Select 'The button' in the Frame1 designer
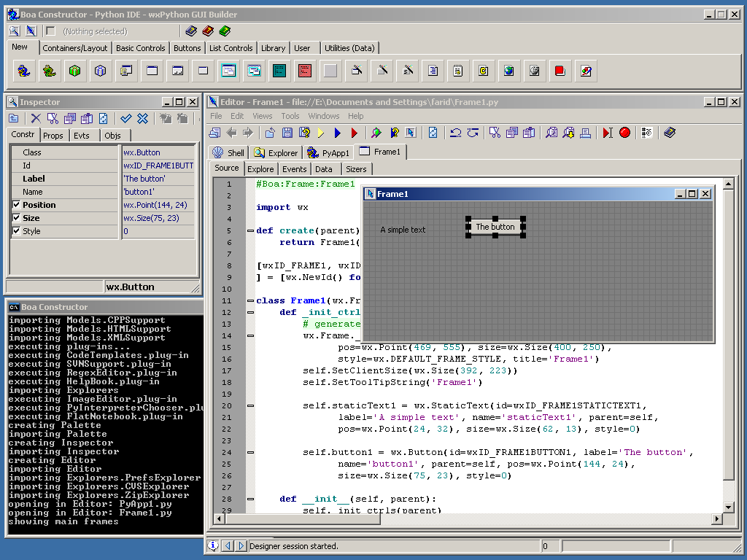The height and width of the screenshot is (560, 747). pos(495,227)
